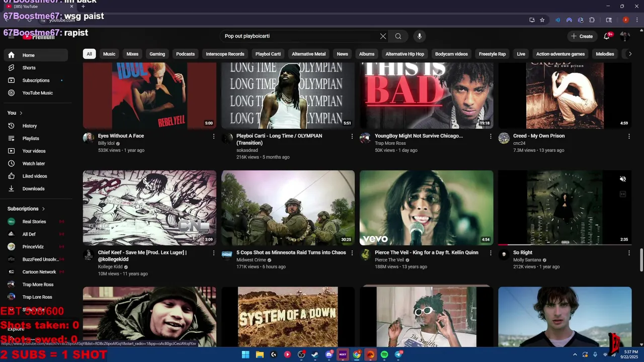Viewport: 644px width, 362px height.
Task: Open options menu for Creed My Own Prison
Action: click(x=628, y=136)
